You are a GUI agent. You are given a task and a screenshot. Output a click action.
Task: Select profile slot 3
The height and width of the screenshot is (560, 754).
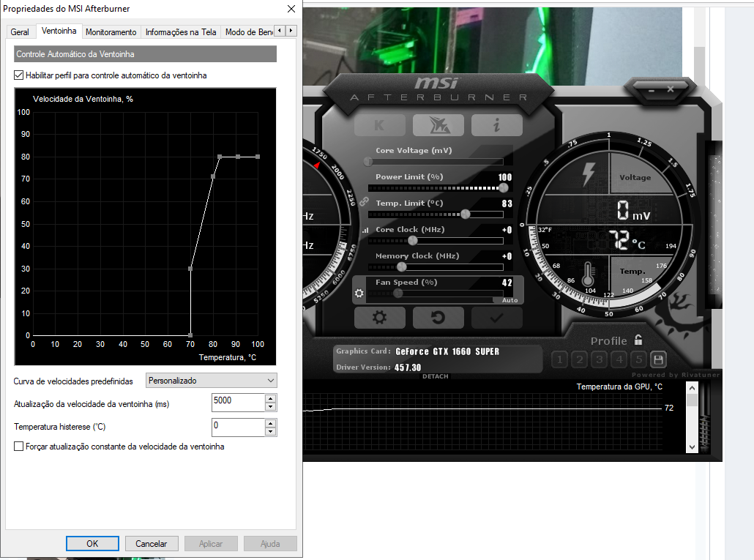tap(599, 359)
